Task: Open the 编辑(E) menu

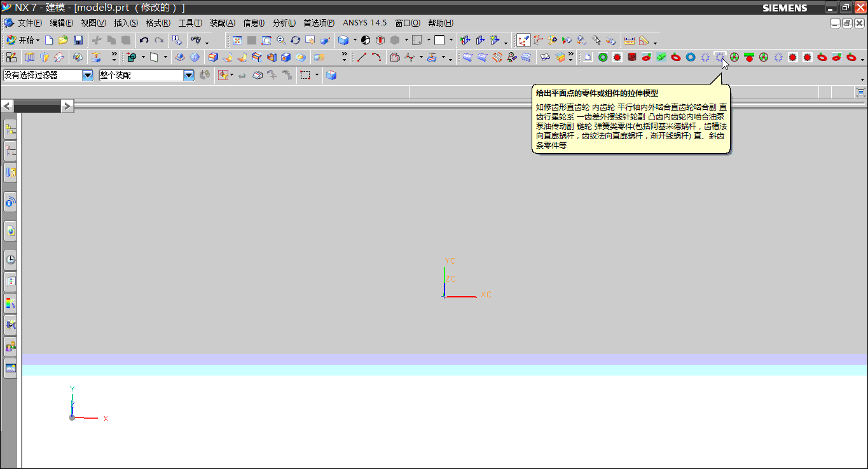Action: [62, 23]
